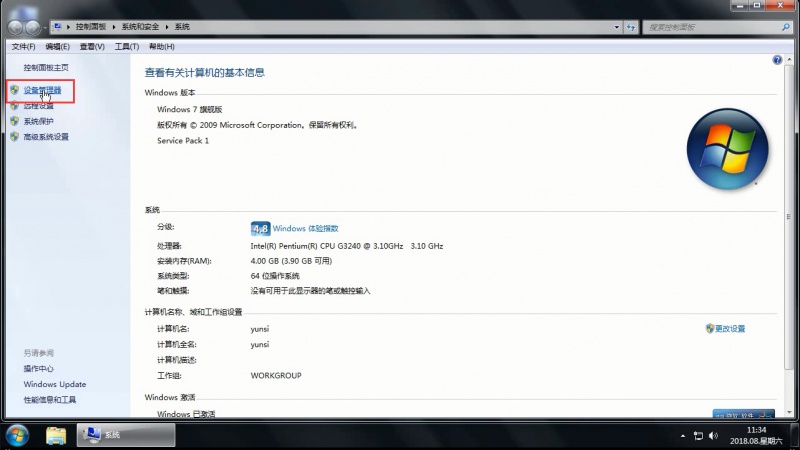Show hidden tray icons arrow
800x450 pixels.
[x=683, y=436]
